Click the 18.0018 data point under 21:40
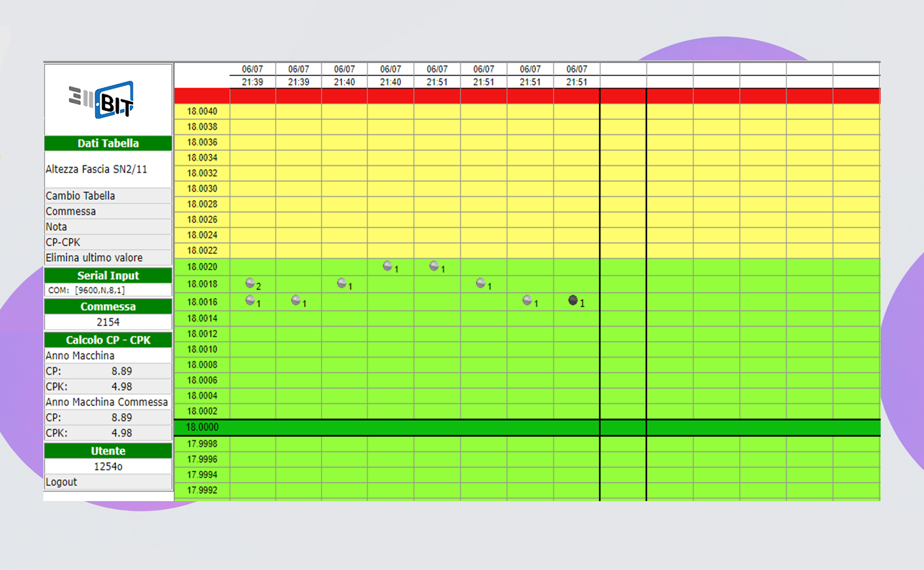 click(342, 283)
